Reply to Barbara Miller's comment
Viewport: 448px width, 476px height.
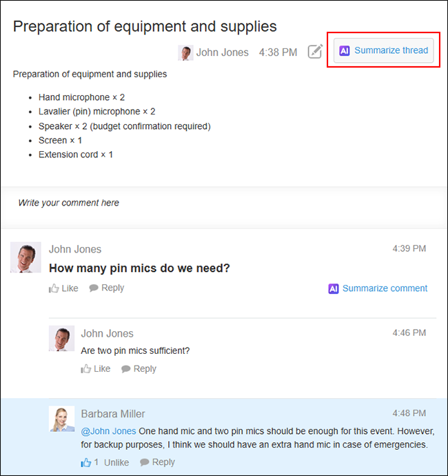click(157, 462)
